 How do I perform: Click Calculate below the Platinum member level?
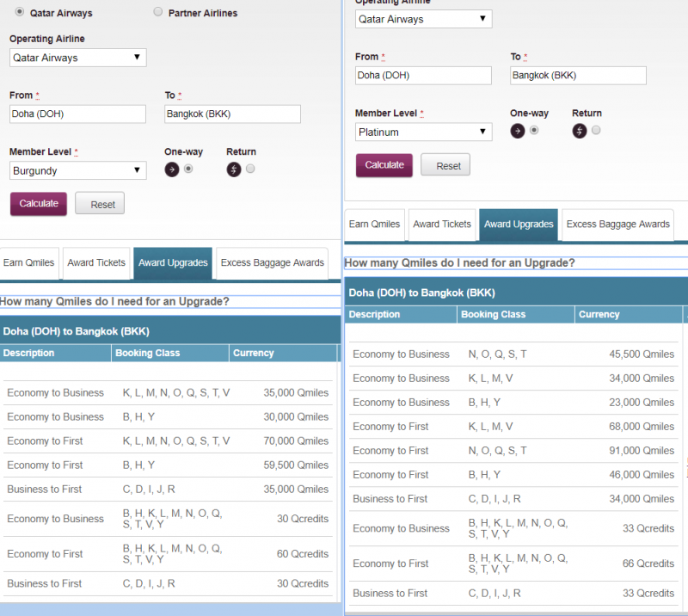click(384, 165)
